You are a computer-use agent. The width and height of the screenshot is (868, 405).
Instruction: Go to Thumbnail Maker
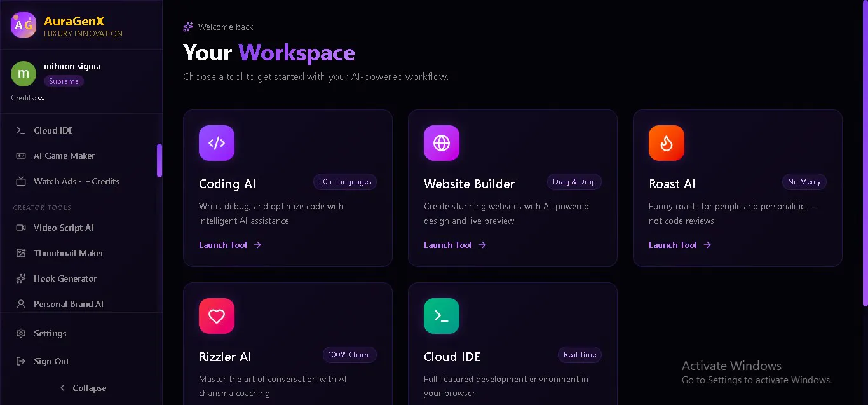point(80,253)
